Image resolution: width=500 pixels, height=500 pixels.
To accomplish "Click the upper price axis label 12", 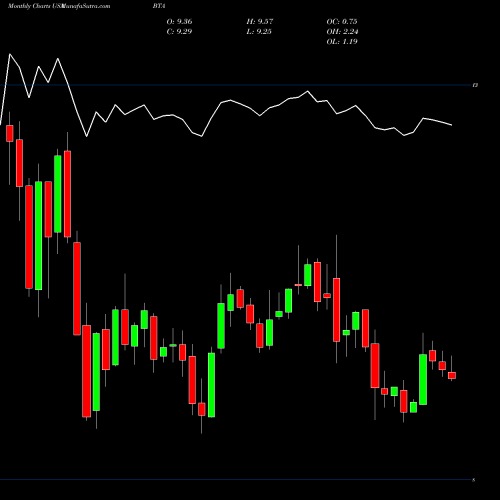I will tap(475, 85).
